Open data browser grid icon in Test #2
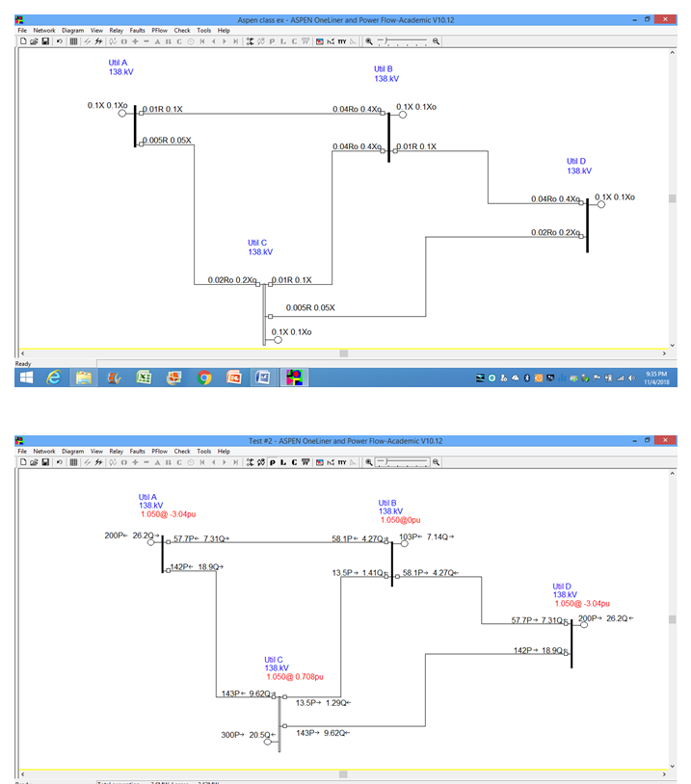The image size is (691, 784). pos(73,462)
